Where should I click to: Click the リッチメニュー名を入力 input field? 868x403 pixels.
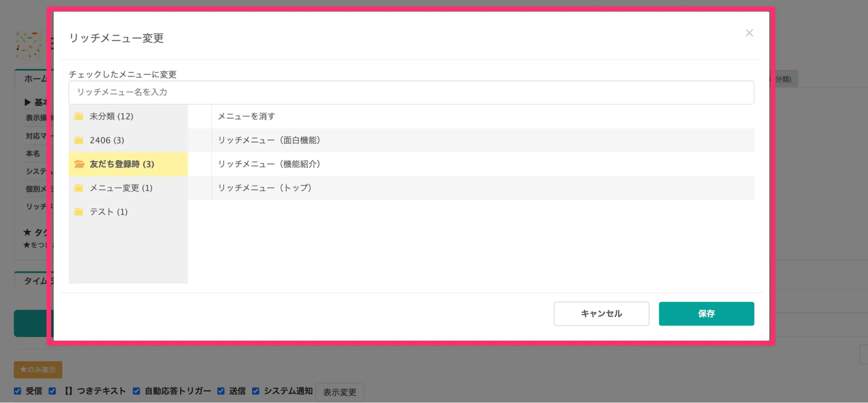[x=411, y=92]
